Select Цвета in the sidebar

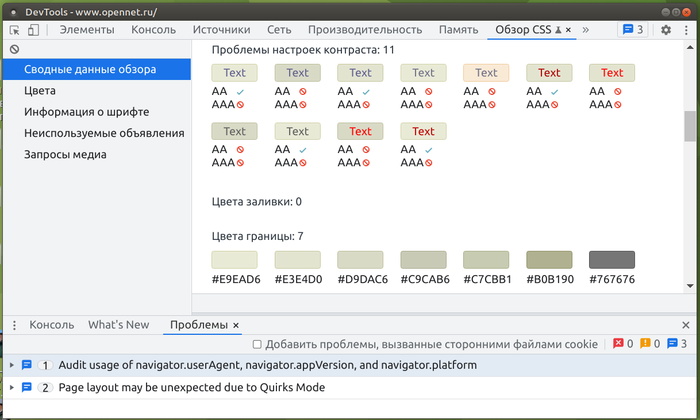[40, 90]
